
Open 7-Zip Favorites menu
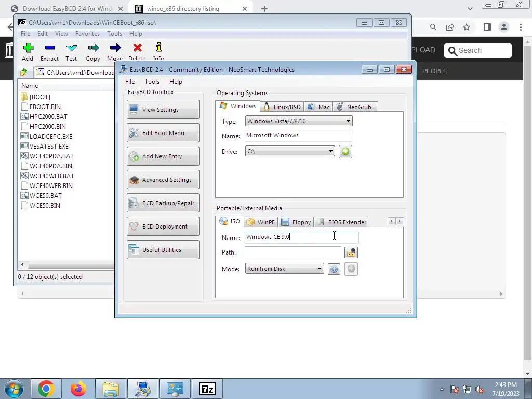point(87,34)
